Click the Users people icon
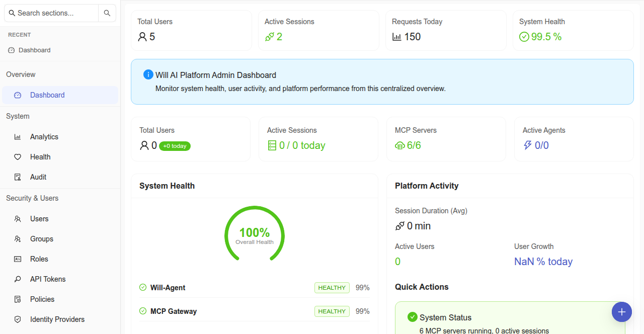 coord(18,219)
